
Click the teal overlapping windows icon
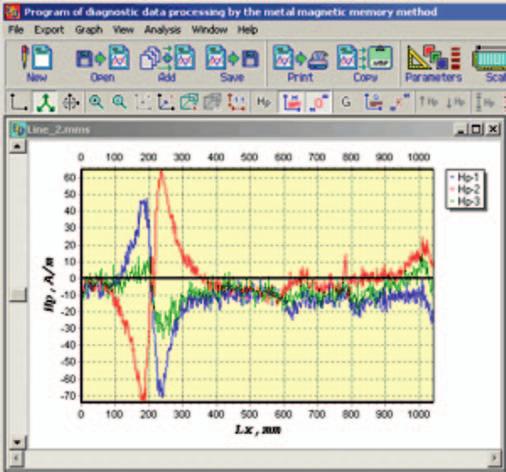(189, 102)
